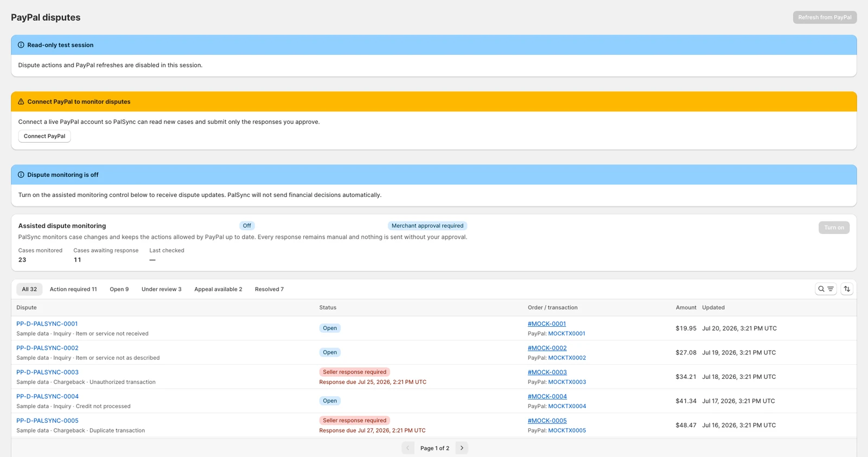Click 'Inquiry · Credit not processed' description
This screenshot has height=457, width=868.
point(92,406)
